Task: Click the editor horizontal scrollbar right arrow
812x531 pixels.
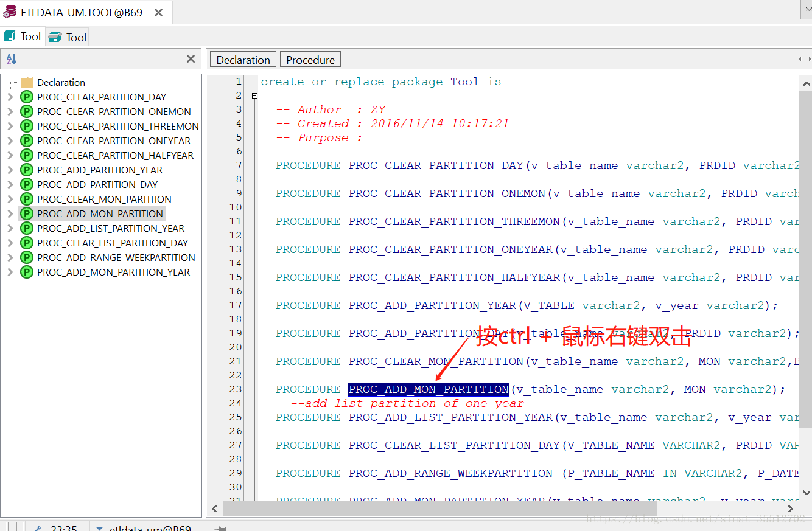Action: click(x=791, y=508)
